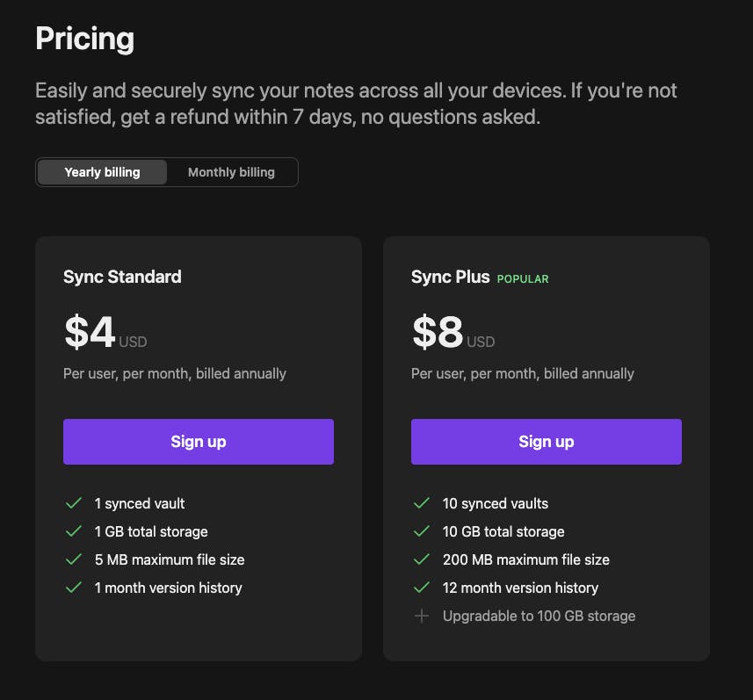Click checkmark beside 1 month version history
The height and width of the screenshot is (700, 753).
click(x=74, y=588)
